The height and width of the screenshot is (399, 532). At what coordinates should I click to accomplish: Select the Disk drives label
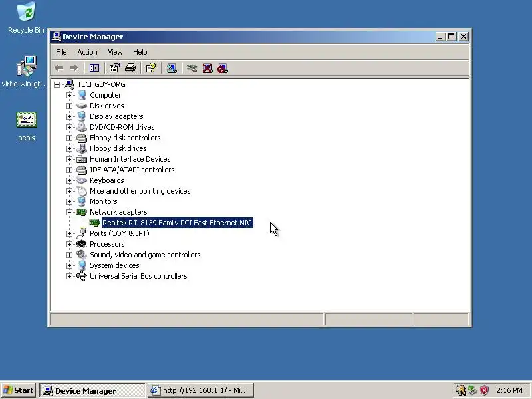click(107, 106)
